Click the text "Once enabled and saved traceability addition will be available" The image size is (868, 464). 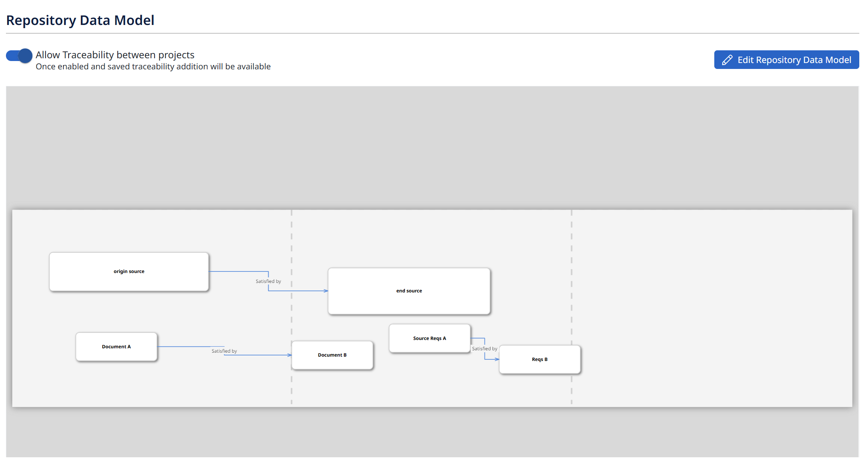[153, 67]
